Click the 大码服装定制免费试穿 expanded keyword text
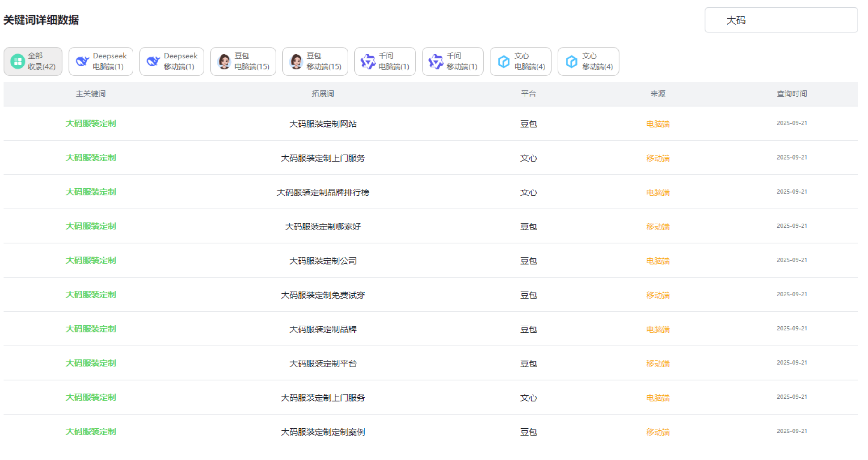Viewport: 868px width, 460px height. click(x=322, y=295)
